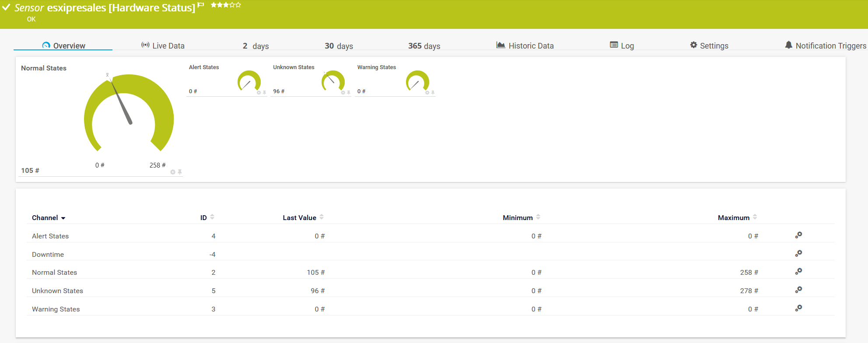Click the flag icon beside the sensor title
The image size is (868, 343).
click(201, 5)
